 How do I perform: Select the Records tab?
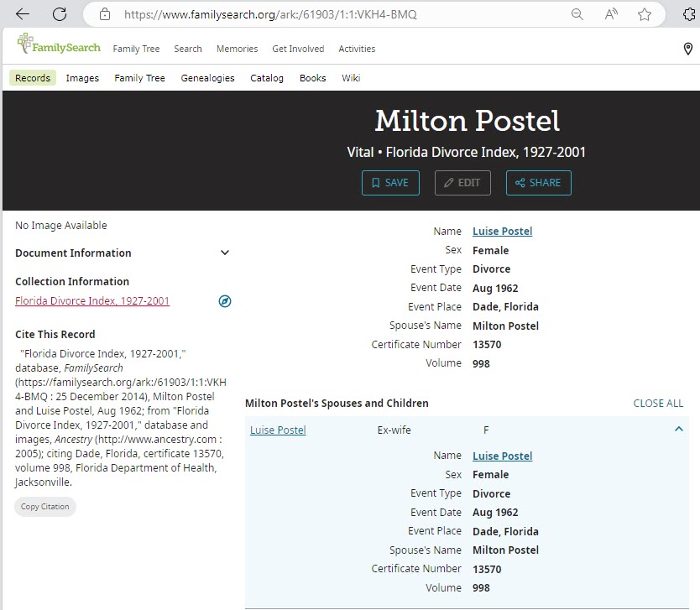tap(33, 78)
